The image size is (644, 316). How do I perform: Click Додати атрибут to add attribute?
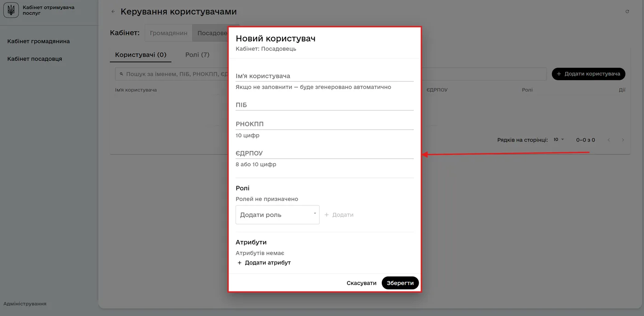point(264,263)
